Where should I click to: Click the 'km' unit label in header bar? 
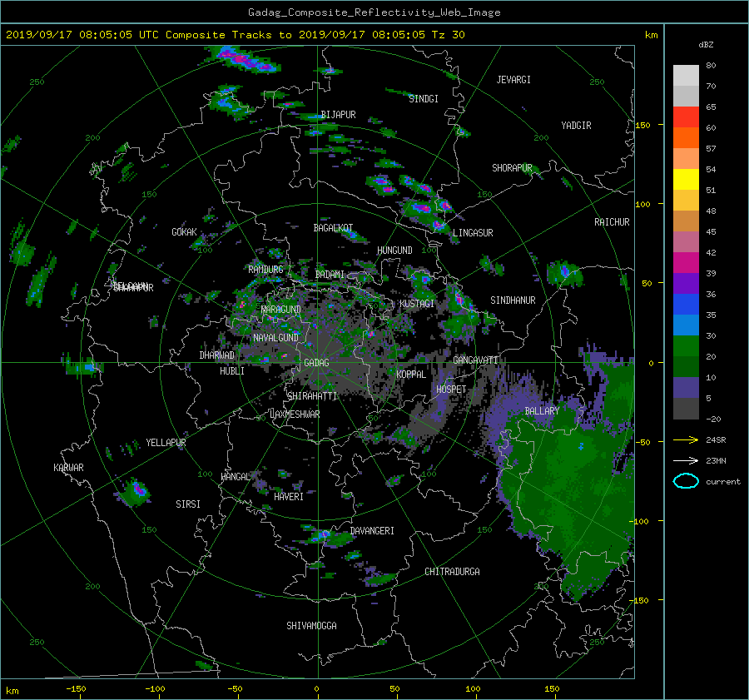651,35
